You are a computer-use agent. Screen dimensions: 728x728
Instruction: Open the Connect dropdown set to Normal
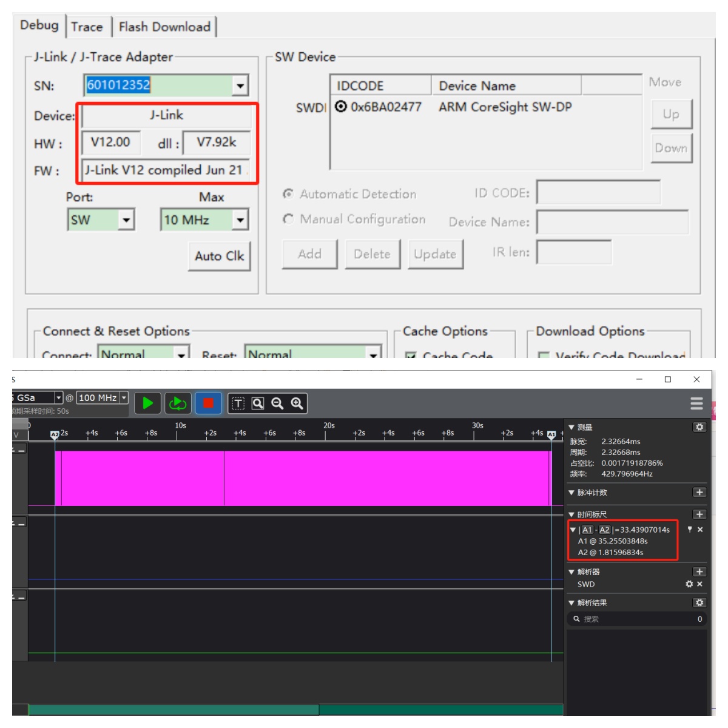click(181, 353)
